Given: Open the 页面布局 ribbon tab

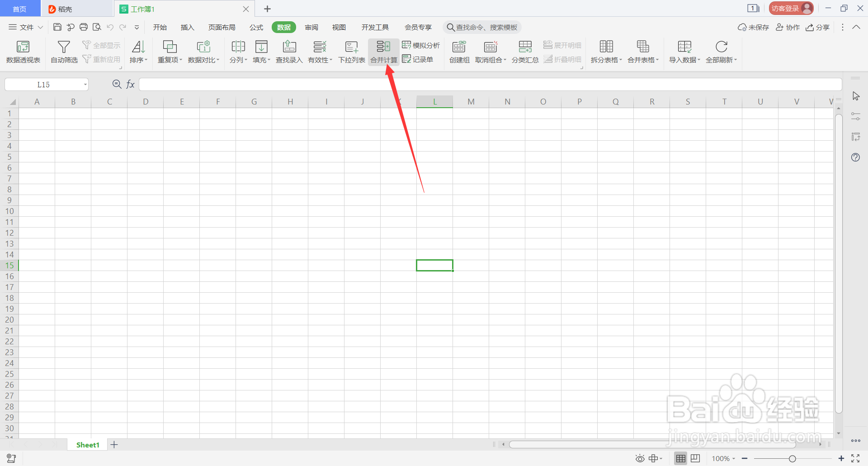Looking at the screenshot, I should click(222, 27).
